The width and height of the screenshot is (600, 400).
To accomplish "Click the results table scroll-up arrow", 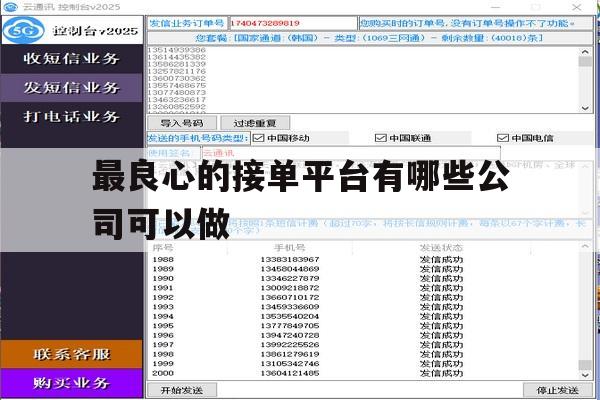I will [585, 247].
